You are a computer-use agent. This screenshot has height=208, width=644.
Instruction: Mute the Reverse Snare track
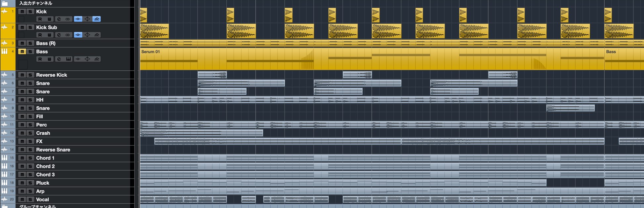pos(22,150)
